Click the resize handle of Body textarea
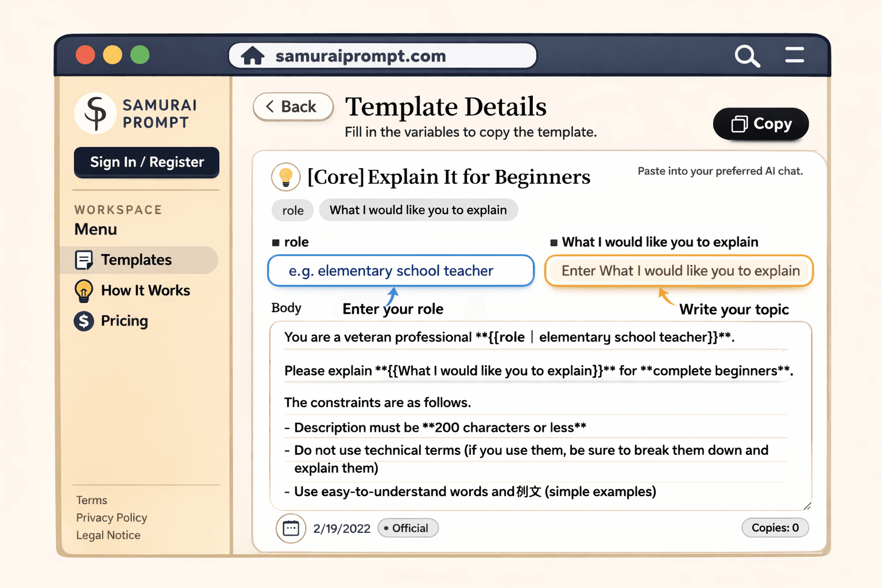This screenshot has width=882, height=588. 807,506
